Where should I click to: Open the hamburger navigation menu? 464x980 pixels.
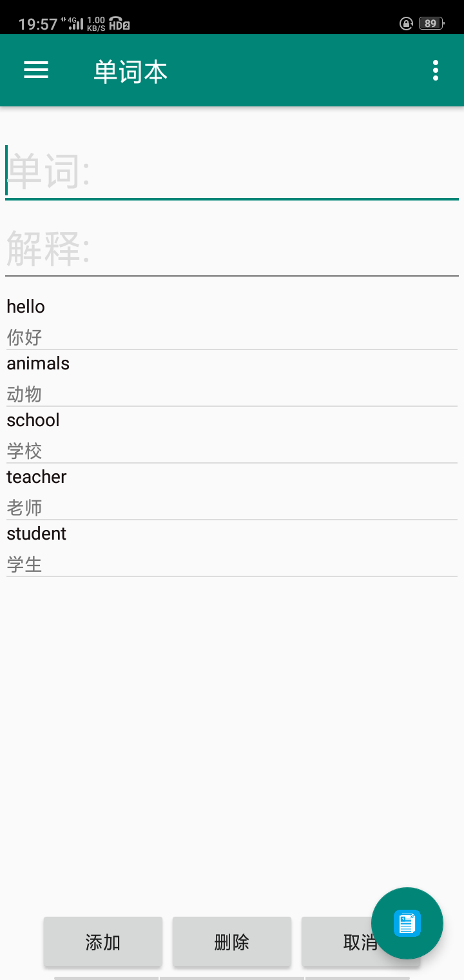(36, 70)
